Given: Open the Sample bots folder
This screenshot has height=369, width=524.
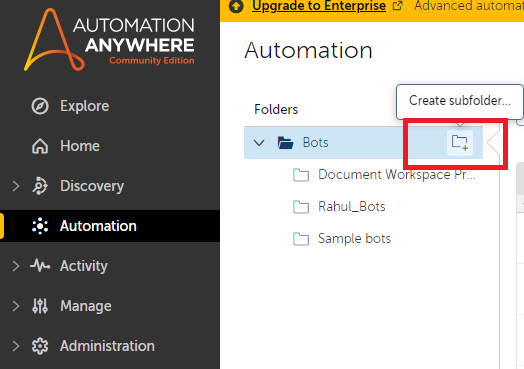Looking at the screenshot, I should 354,239.
